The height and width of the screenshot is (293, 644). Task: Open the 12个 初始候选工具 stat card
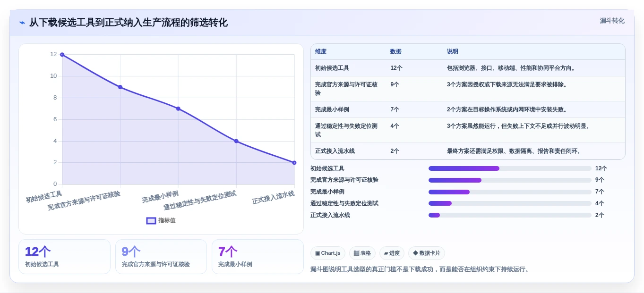pos(64,257)
